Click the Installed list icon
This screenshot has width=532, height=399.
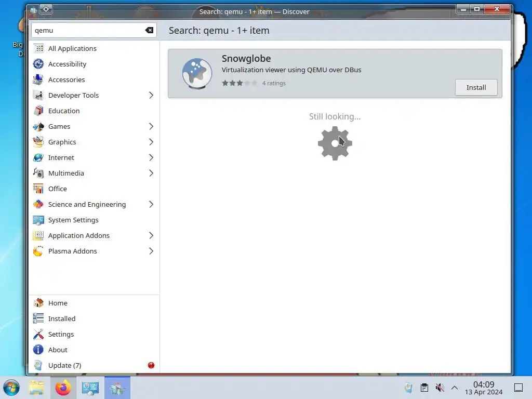click(38, 318)
